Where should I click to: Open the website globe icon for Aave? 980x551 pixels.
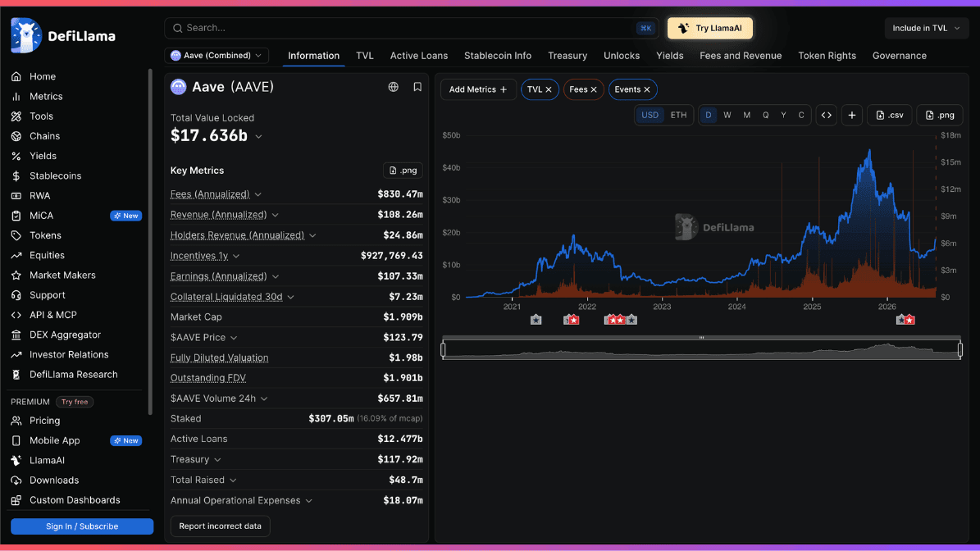pyautogui.click(x=393, y=87)
